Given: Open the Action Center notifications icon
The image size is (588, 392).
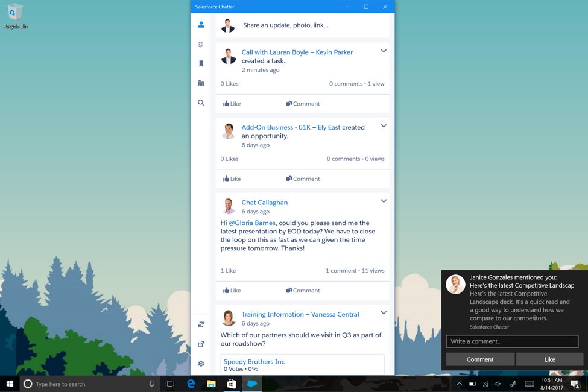Looking at the screenshot, I should point(575,384).
